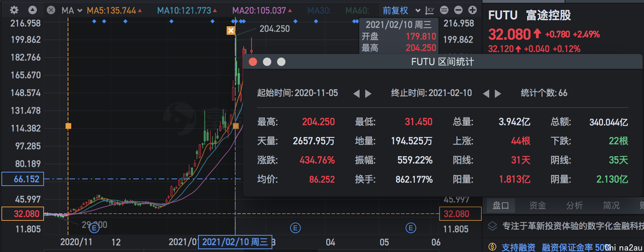Toggle the MA20:105.037 line

262,11
